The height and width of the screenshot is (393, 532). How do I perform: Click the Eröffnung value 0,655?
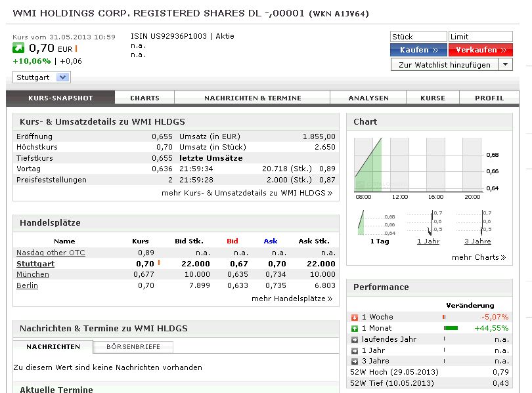tap(162, 136)
